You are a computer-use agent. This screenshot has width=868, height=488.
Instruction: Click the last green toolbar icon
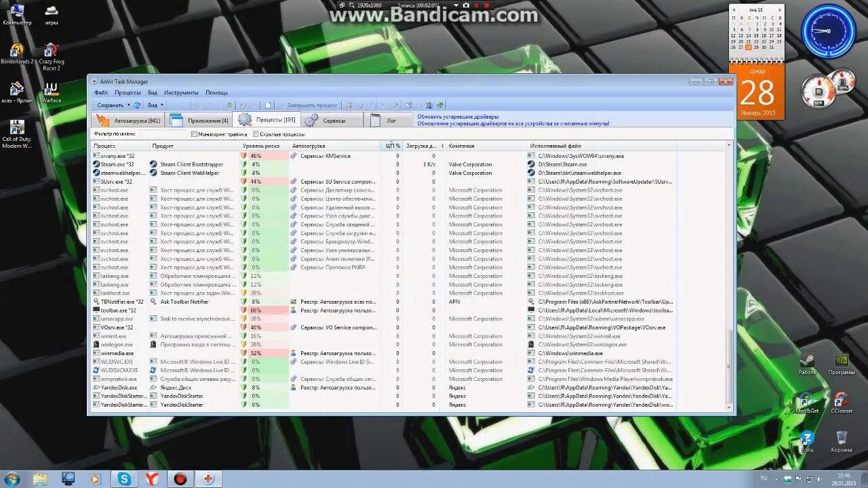click(440, 105)
